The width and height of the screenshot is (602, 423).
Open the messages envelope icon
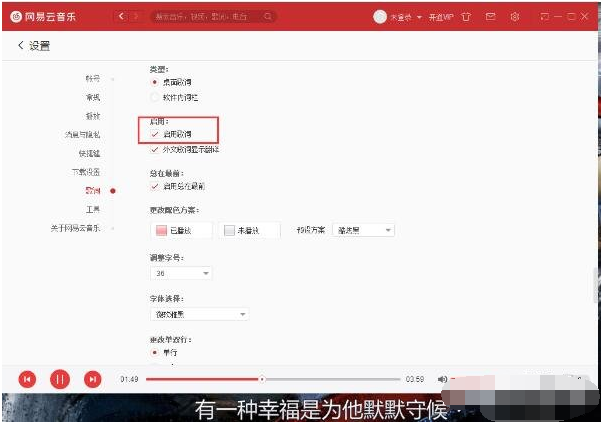coord(490,17)
